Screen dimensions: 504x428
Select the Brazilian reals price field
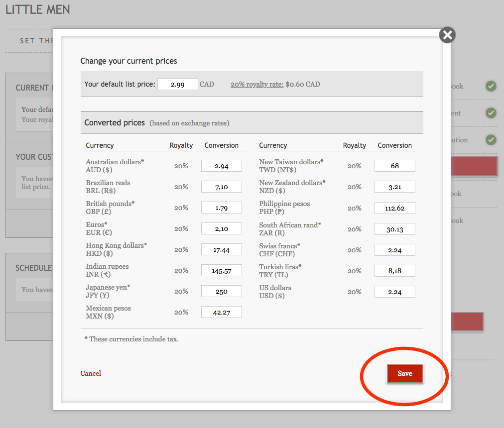pos(221,187)
